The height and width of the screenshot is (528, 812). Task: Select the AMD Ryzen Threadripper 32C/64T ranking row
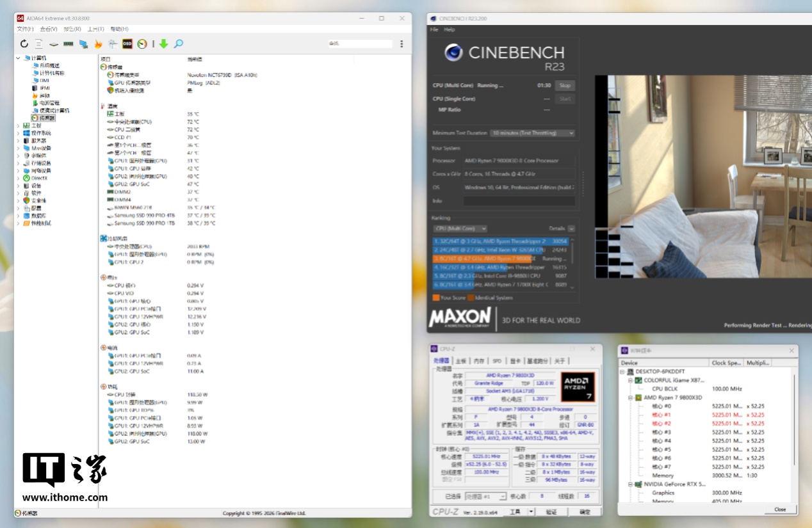click(501, 241)
